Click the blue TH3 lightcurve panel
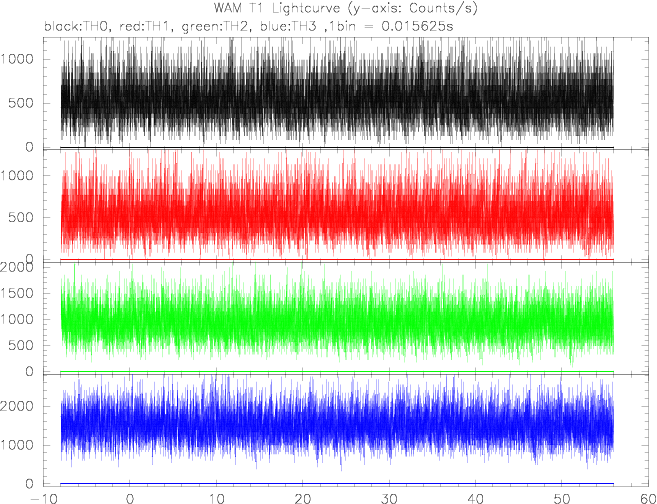657x504 pixels. 346,430
